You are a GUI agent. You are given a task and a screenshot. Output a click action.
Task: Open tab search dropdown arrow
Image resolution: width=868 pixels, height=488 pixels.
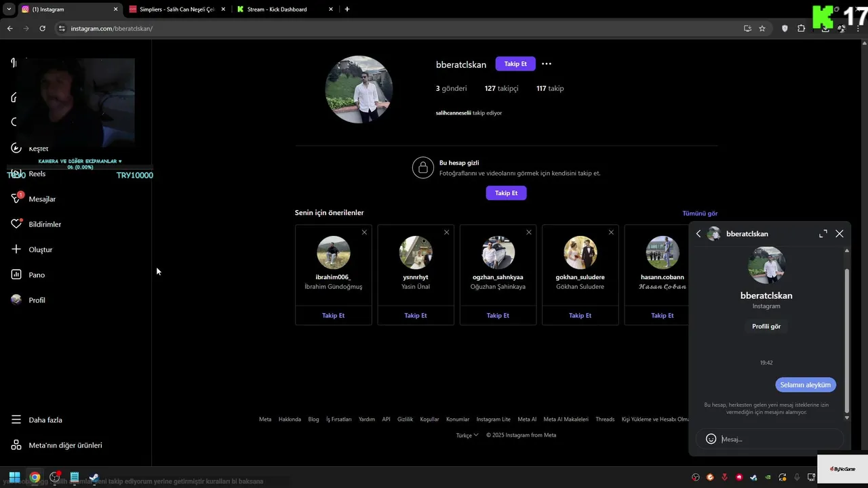9,9
